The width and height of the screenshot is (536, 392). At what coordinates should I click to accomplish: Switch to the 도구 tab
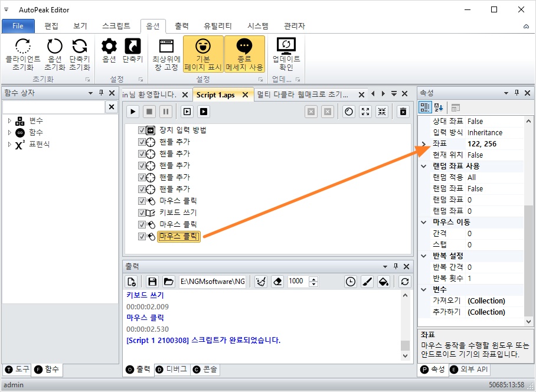18,370
